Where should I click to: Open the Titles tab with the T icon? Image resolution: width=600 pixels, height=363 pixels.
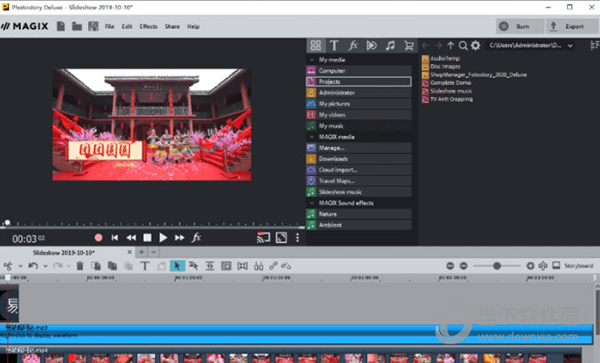click(334, 46)
